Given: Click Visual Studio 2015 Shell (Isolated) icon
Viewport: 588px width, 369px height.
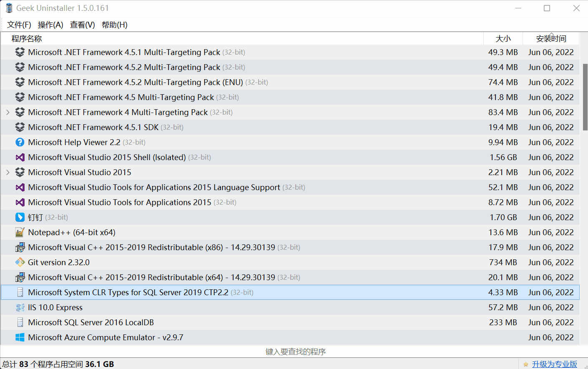Looking at the screenshot, I should click(x=20, y=157).
